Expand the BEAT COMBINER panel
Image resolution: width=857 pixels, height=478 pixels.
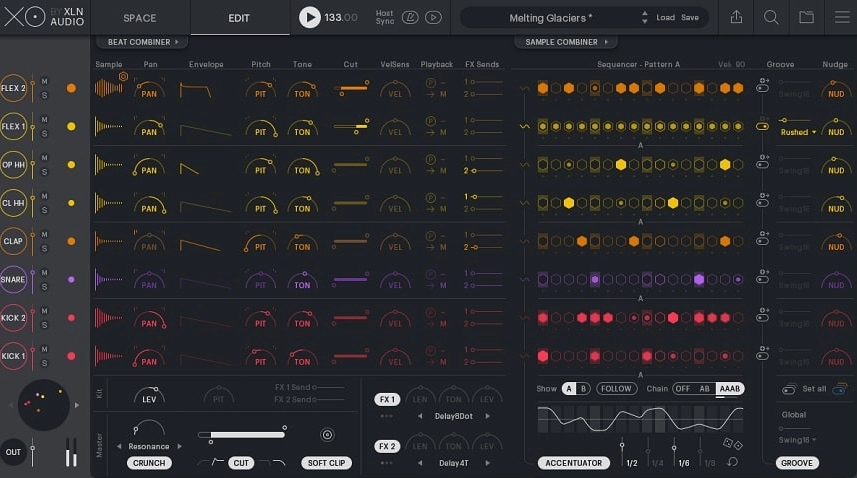142,42
